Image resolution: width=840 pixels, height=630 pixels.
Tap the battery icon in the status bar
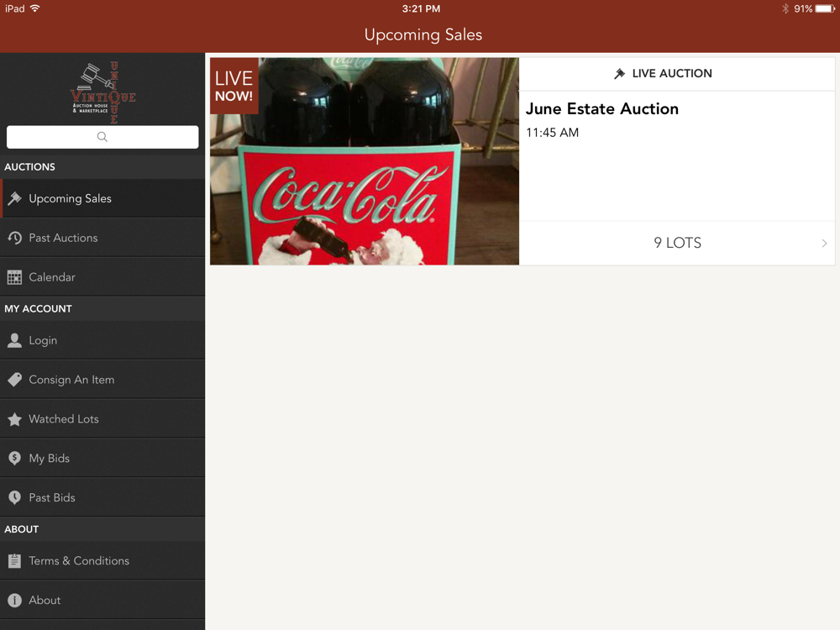pyautogui.click(x=825, y=8)
